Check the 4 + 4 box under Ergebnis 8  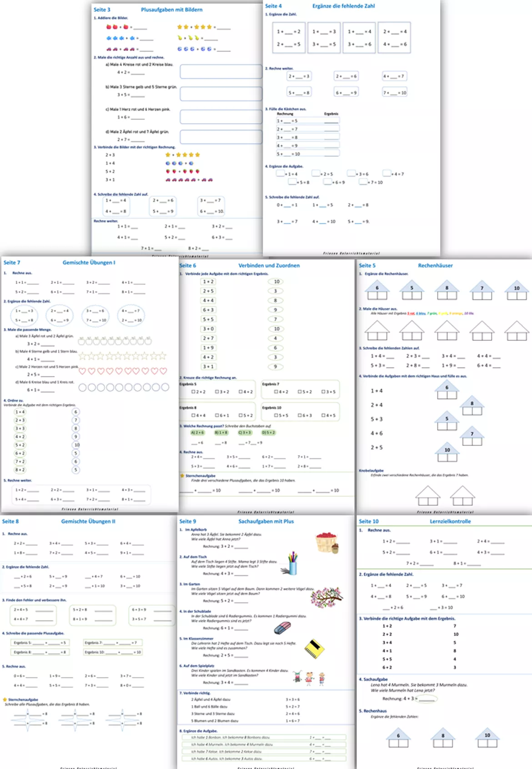pos(193,415)
